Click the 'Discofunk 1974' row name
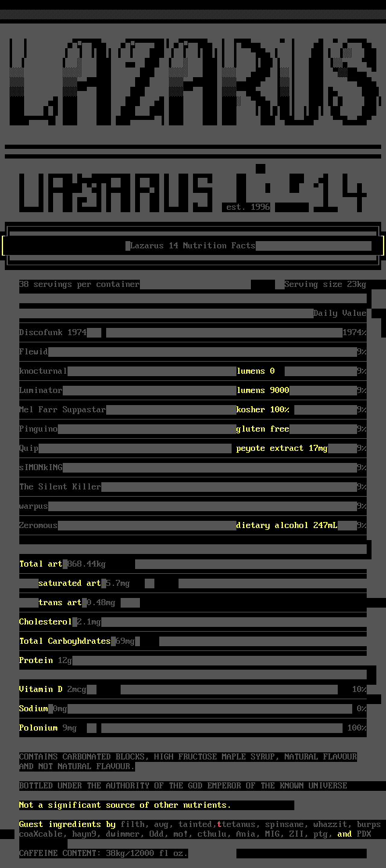This screenshot has width=386, height=868. pos(53,332)
